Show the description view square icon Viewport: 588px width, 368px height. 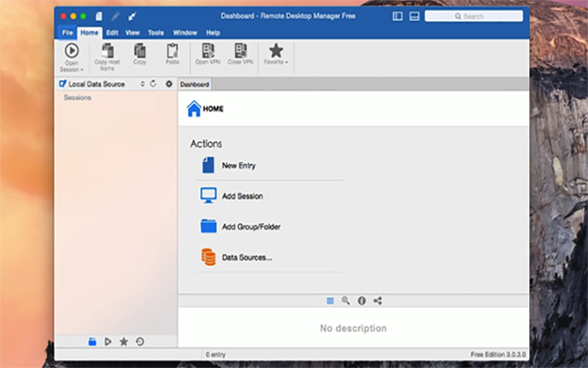click(330, 301)
